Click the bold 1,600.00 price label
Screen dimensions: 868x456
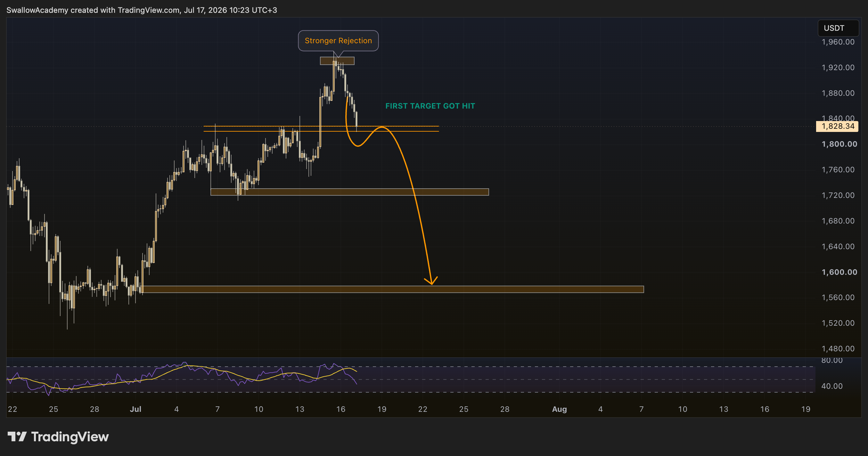tap(839, 272)
